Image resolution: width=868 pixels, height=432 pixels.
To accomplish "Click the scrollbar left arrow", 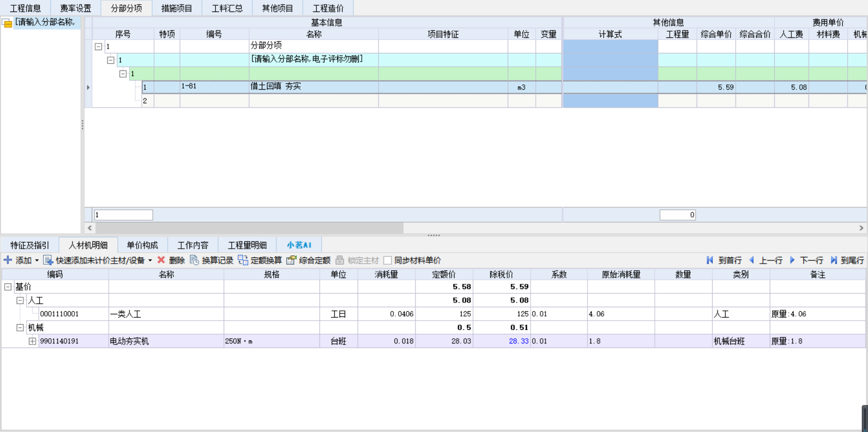I will tap(90, 228).
